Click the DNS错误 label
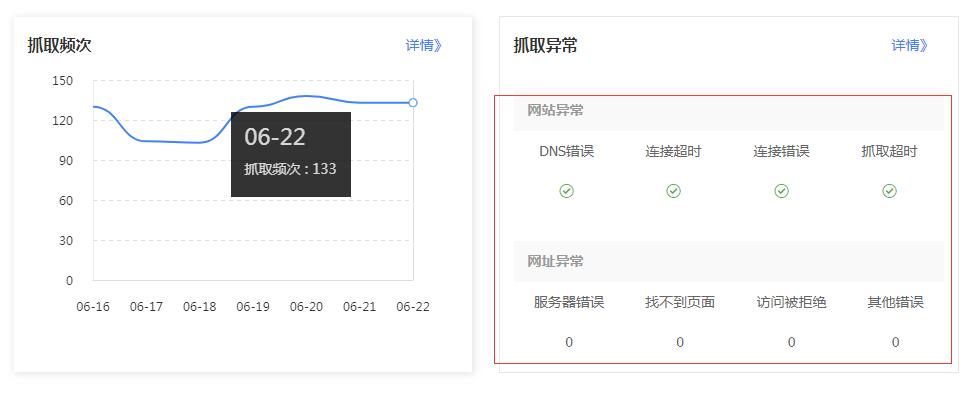Screen dimensions: 980x401 pos(566,152)
